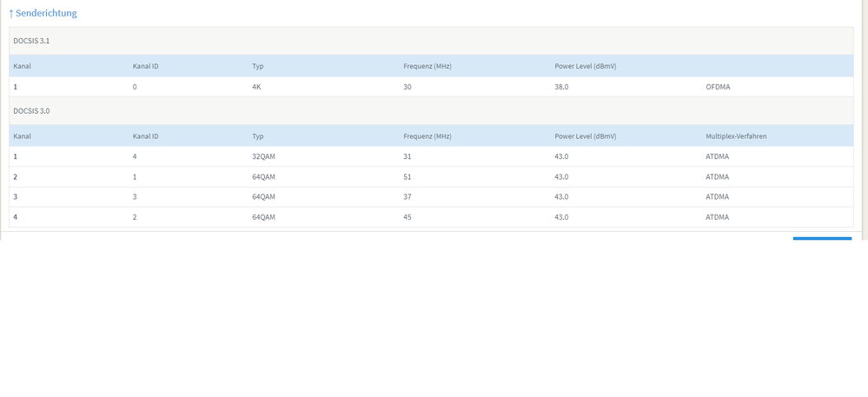The image size is (868, 397).
Task: Click the 38.0 power level value
Action: point(561,87)
